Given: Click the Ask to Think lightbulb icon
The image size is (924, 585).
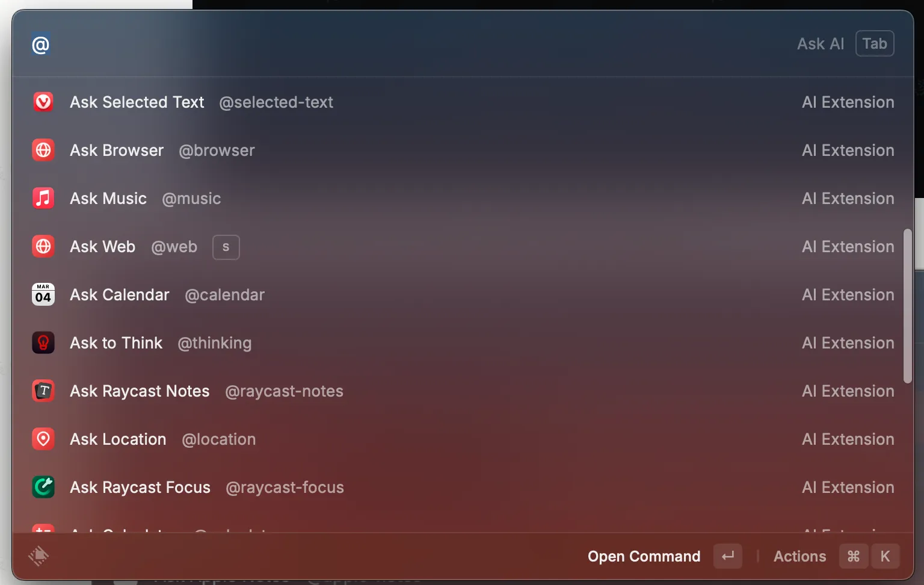Looking at the screenshot, I should [x=43, y=342].
